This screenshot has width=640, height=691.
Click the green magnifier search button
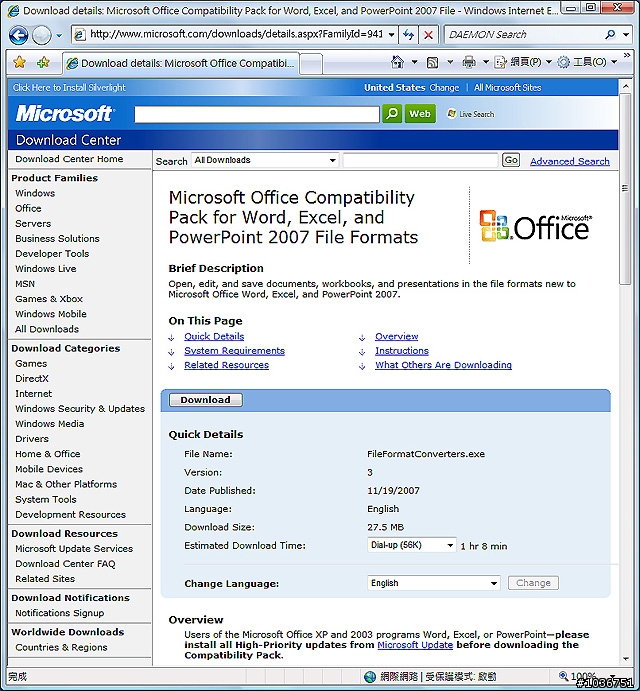(x=392, y=114)
